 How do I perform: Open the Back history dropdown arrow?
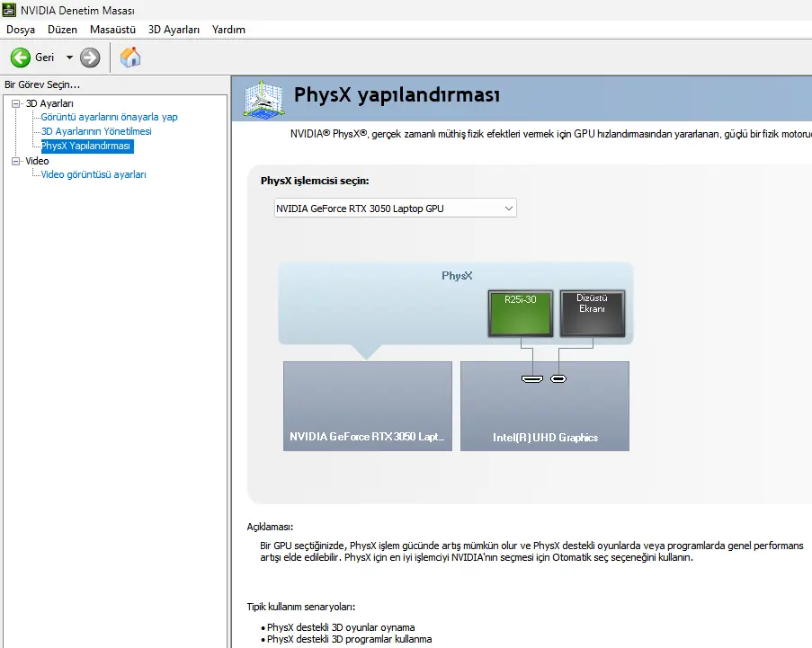[69, 58]
